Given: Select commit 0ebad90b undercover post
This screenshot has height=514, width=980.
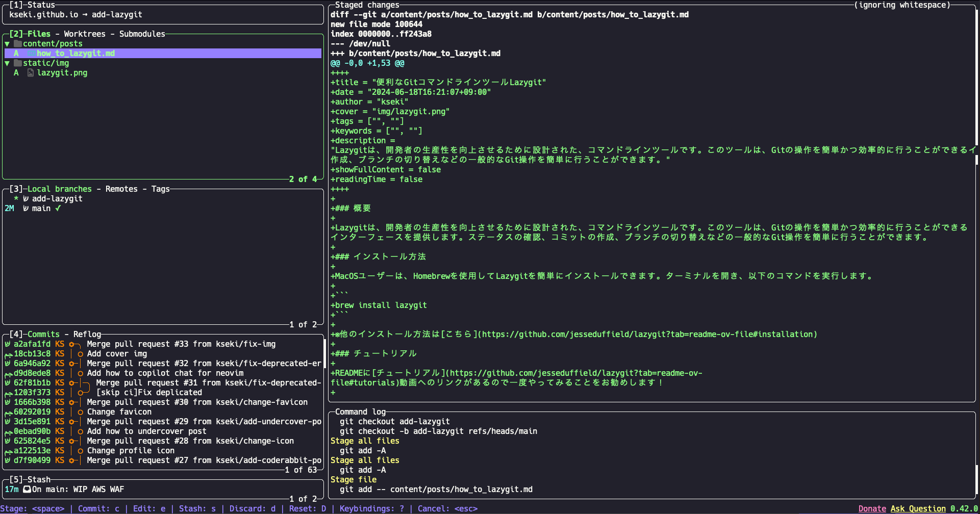Looking at the screenshot, I should point(163,431).
